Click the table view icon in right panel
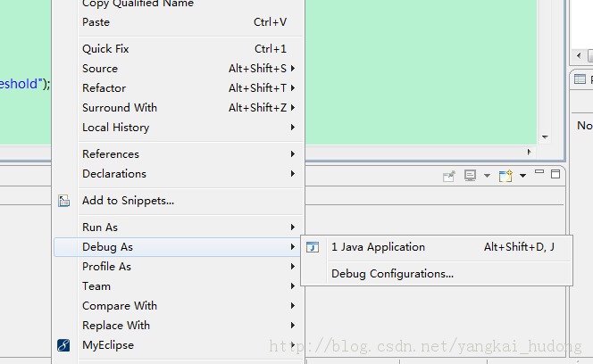Viewport: 593px width, 364px height. 580,79
